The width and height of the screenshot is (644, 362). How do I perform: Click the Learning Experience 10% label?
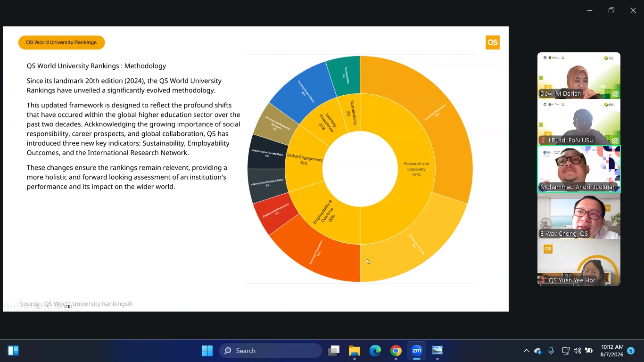tap(327, 123)
